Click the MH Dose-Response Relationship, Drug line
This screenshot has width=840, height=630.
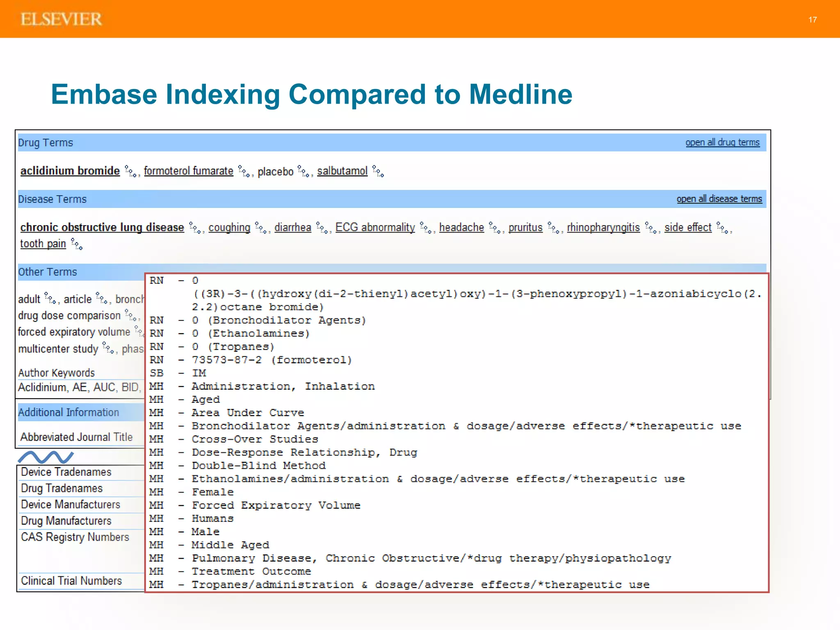point(283,452)
